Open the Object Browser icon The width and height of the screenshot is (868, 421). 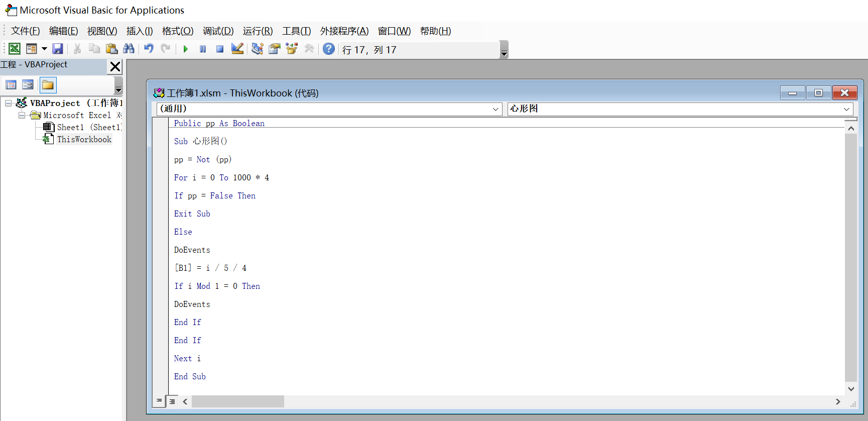[292, 49]
